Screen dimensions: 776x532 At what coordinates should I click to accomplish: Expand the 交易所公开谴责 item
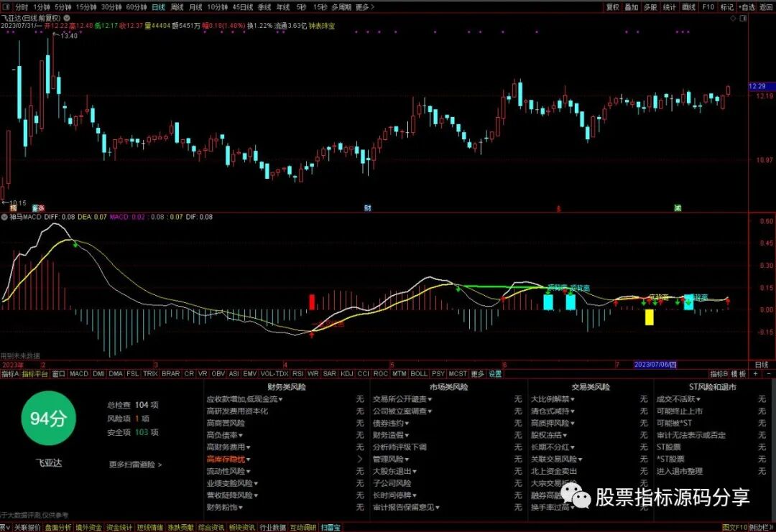click(x=402, y=399)
